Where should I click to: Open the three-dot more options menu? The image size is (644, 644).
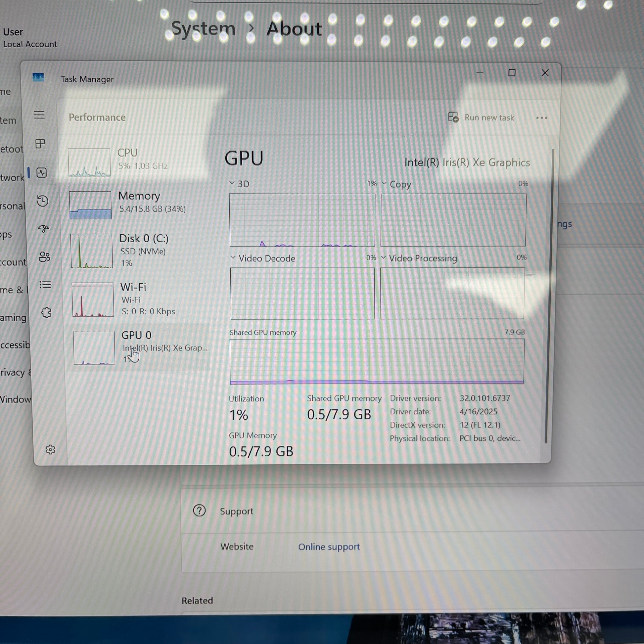click(542, 118)
